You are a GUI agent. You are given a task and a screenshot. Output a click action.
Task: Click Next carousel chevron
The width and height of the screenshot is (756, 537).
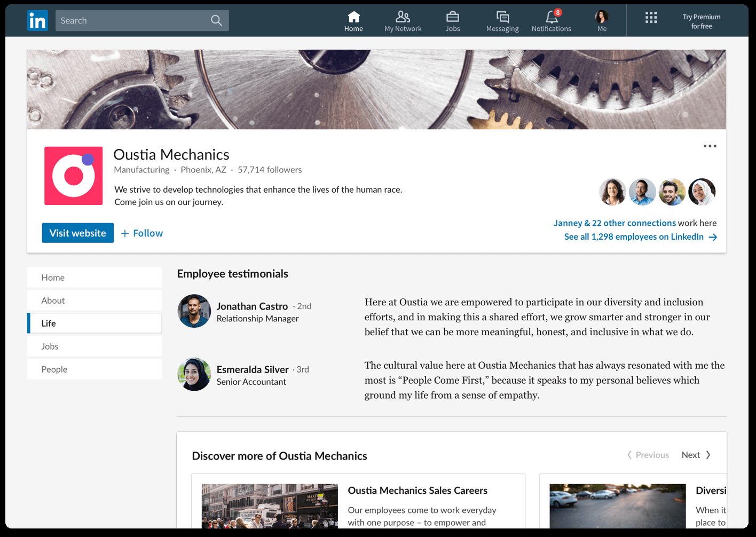click(x=708, y=455)
